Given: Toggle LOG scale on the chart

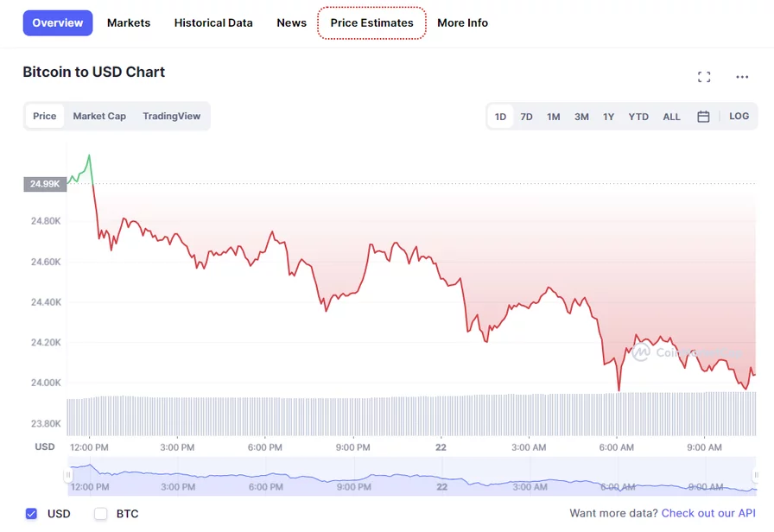Looking at the screenshot, I should (x=739, y=117).
